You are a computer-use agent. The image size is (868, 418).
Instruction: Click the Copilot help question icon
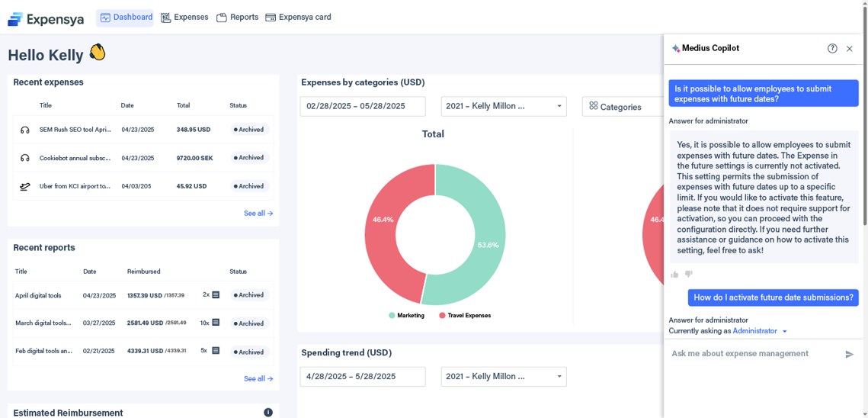point(832,48)
